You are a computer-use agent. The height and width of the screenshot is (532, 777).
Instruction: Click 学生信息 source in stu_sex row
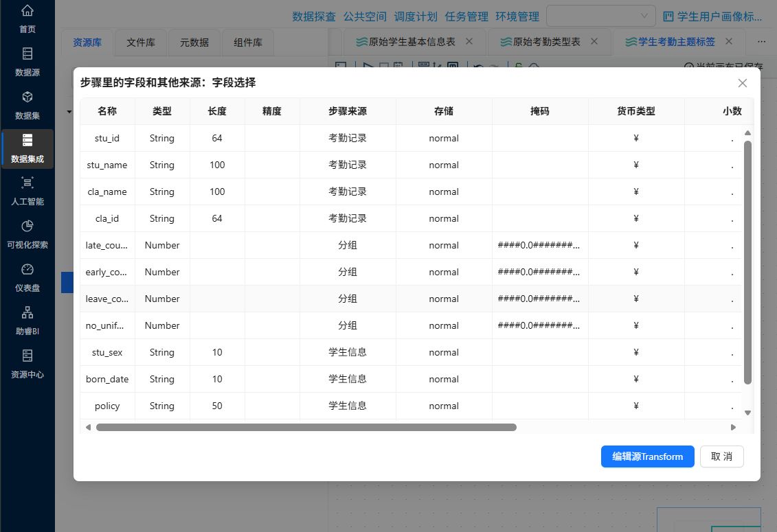coord(348,352)
